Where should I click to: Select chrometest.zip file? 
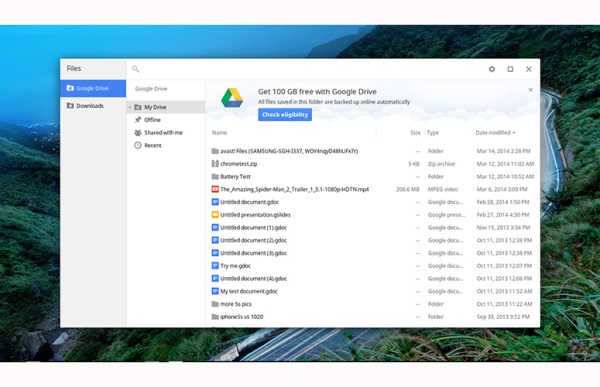(373, 164)
